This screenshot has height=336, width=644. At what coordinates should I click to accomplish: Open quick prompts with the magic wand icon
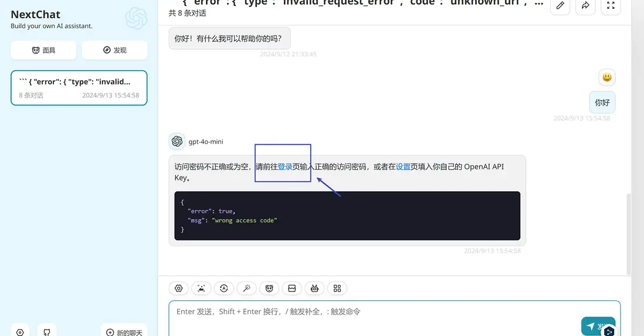[x=246, y=289]
